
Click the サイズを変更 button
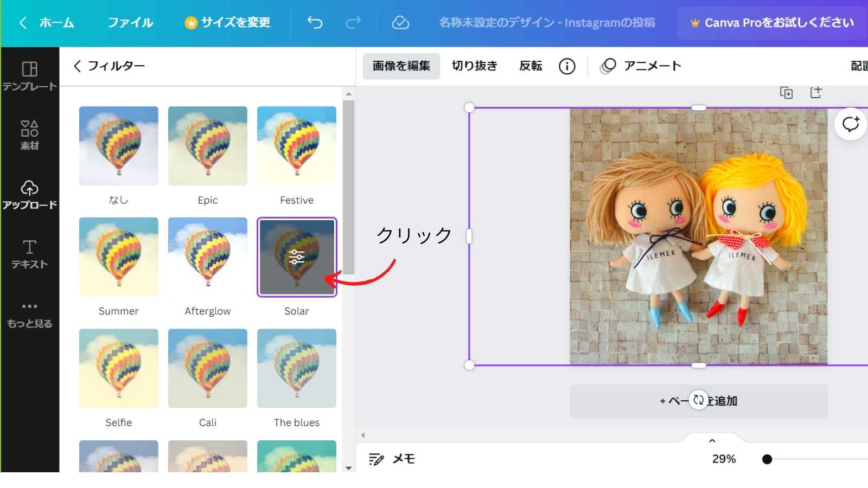(x=227, y=23)
